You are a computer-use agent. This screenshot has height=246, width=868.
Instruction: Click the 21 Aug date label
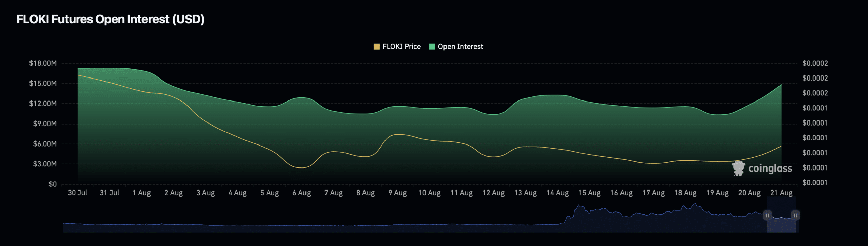click(781, 193)
